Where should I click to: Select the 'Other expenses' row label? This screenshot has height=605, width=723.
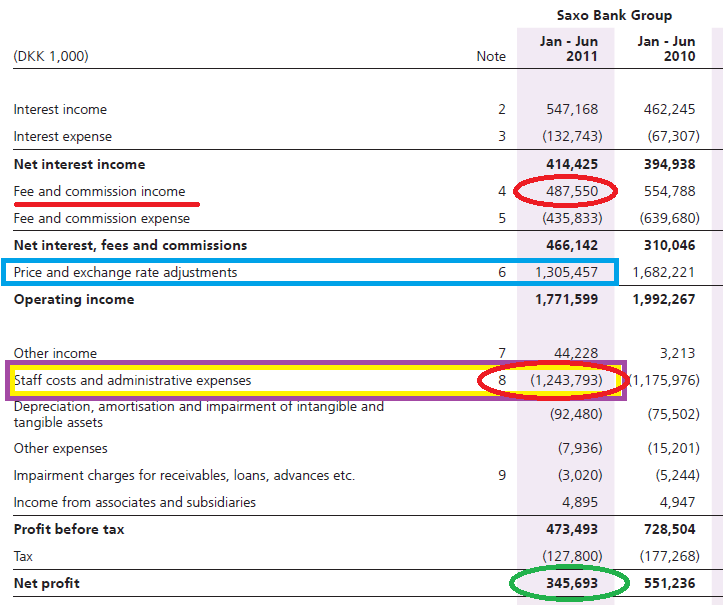(60, 448)
